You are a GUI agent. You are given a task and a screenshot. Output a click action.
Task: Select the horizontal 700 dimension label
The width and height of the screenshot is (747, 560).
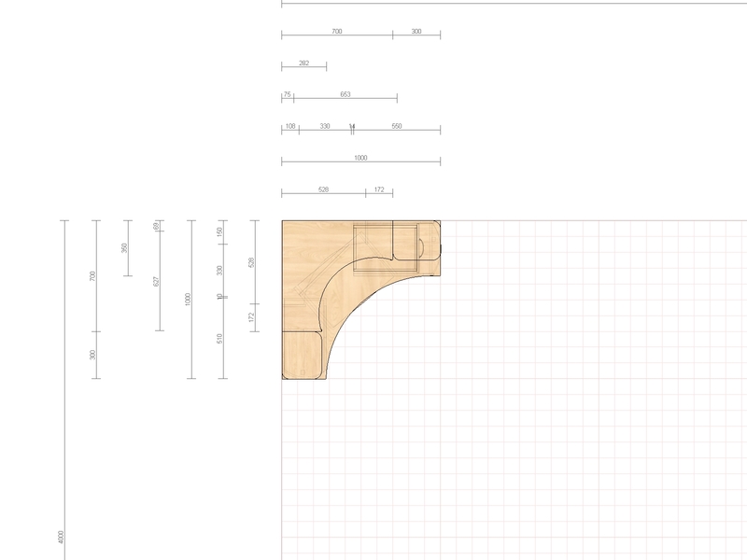(337, 32)
